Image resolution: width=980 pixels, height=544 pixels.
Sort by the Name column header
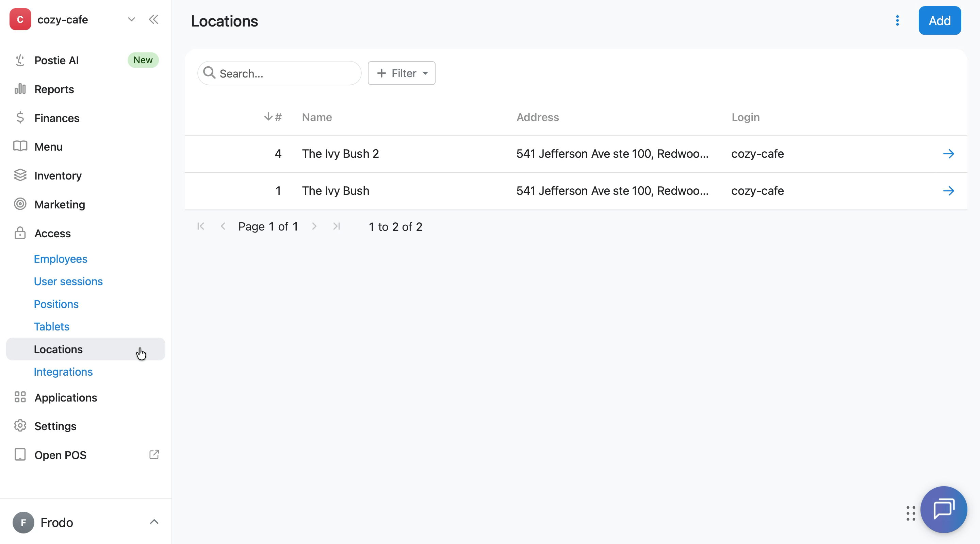(x=317, y=117)
